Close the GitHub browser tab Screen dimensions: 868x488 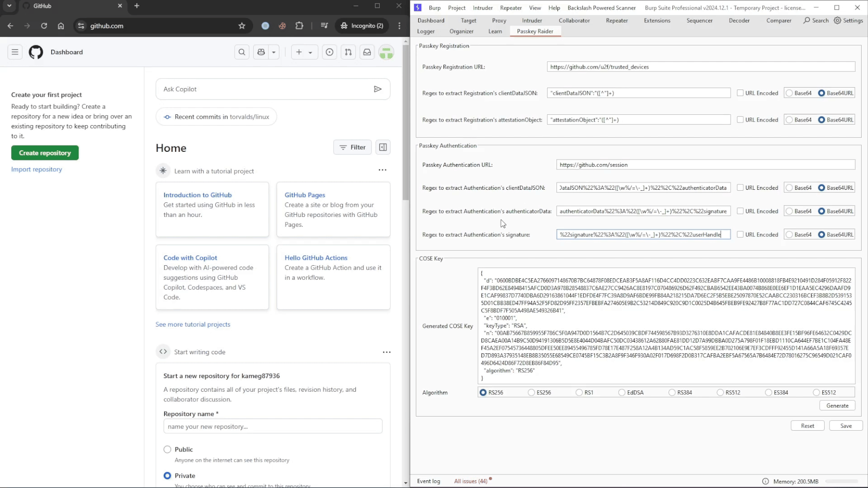pyautogui.click(x=120, y=6)
